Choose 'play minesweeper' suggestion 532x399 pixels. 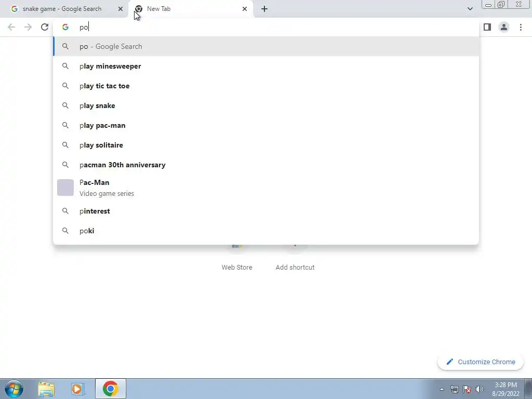click(x=266, y=66)
